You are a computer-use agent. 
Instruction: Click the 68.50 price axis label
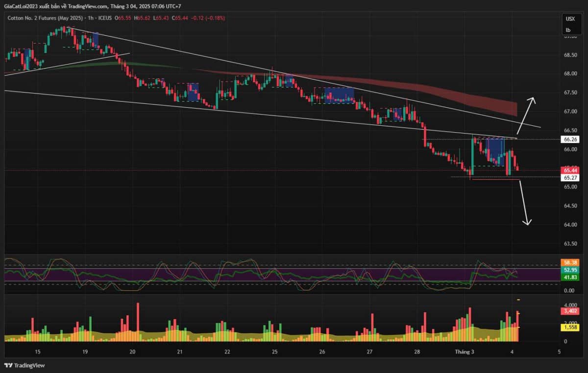(570, 55)
